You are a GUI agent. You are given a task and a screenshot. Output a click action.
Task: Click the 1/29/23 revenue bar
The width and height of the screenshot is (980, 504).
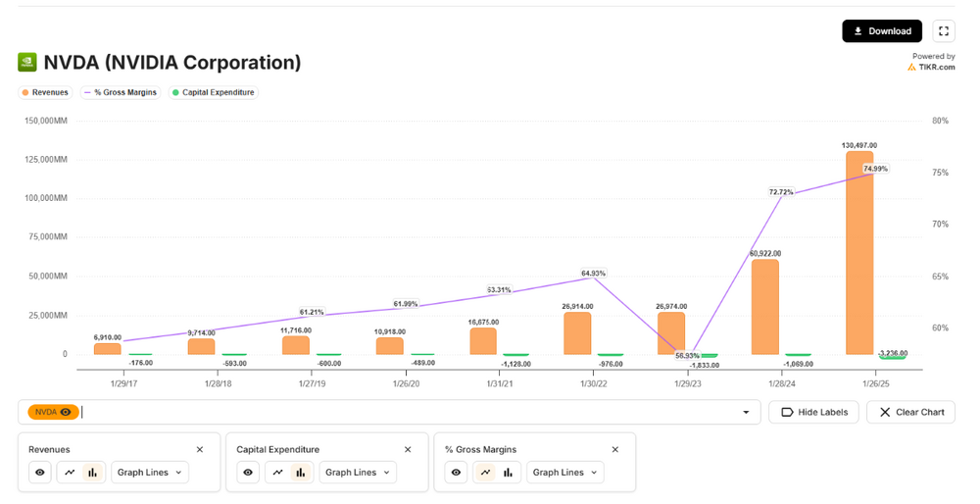(x=671, y=333)
